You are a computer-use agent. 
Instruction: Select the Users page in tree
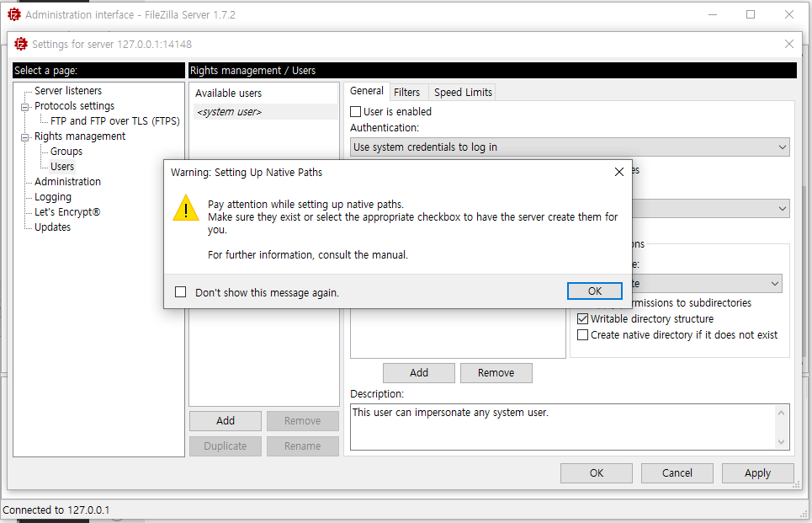[x=62, y=167]
